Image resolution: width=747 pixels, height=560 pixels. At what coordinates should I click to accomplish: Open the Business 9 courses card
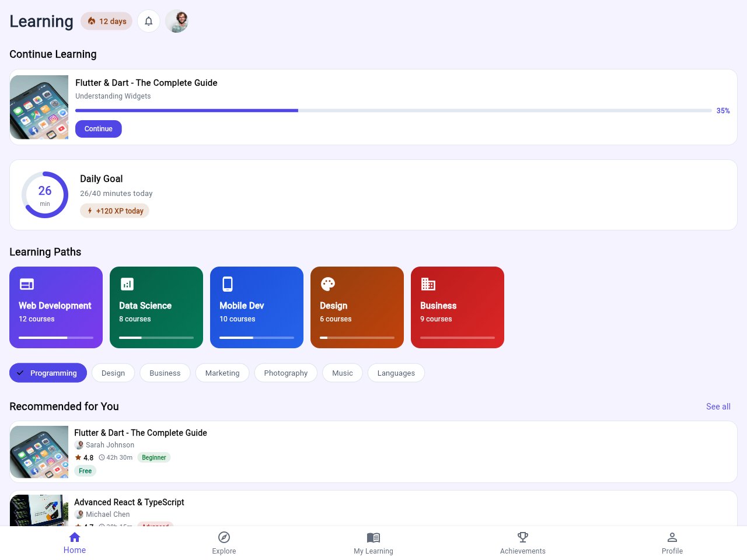point(458,307)
